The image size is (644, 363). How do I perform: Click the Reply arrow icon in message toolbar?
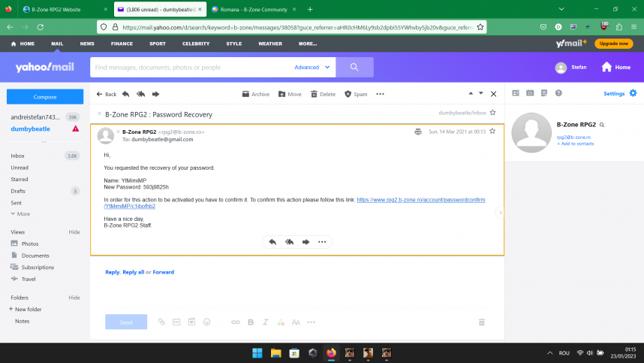tap(125, 94)
